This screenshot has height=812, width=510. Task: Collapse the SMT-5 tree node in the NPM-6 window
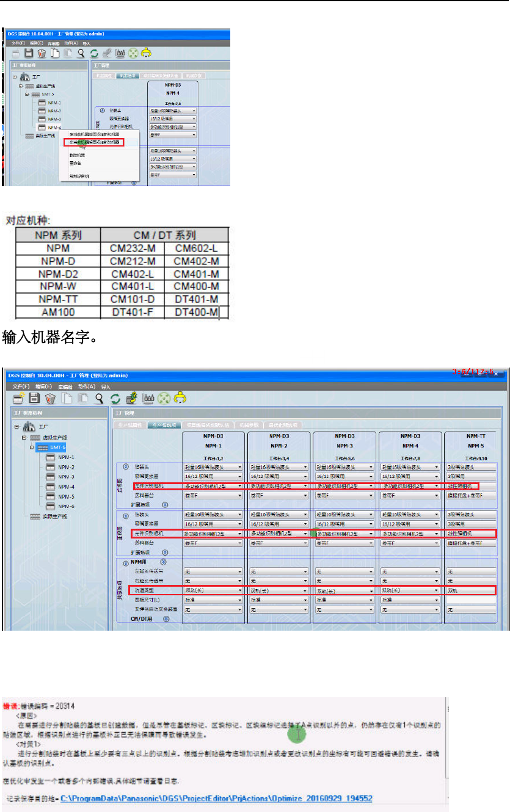pos(33,448)
